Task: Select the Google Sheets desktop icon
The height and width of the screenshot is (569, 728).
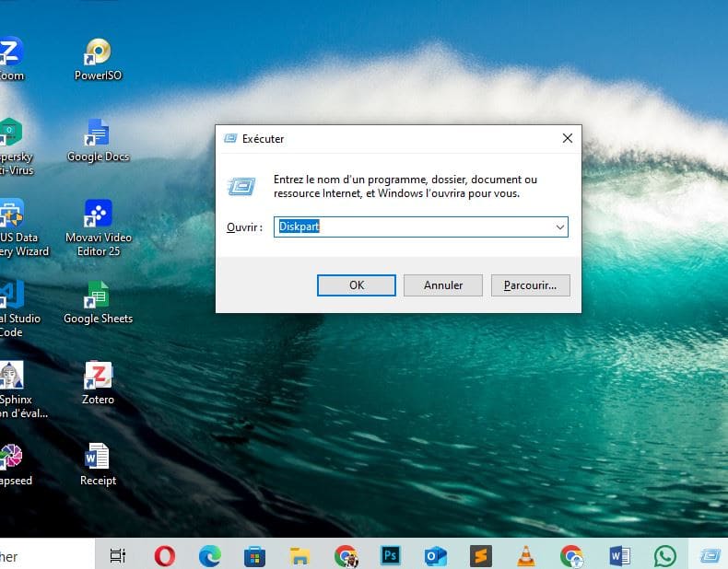Action: point(98,302)
